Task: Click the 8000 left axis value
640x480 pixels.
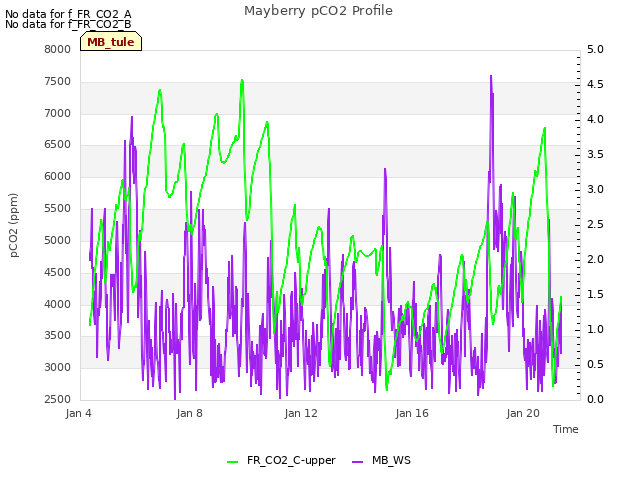Action: [58, 49]
